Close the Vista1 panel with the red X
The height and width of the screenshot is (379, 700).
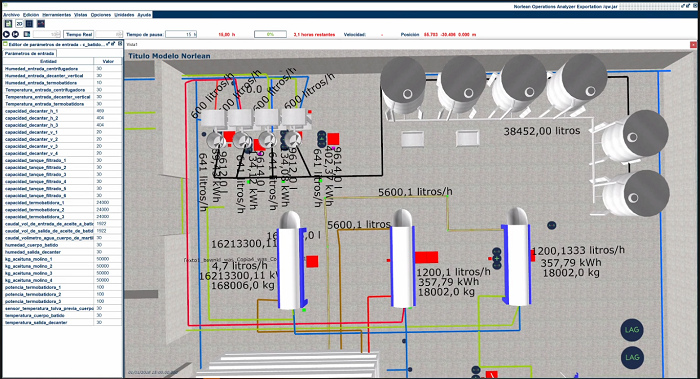tap(693, 45)
